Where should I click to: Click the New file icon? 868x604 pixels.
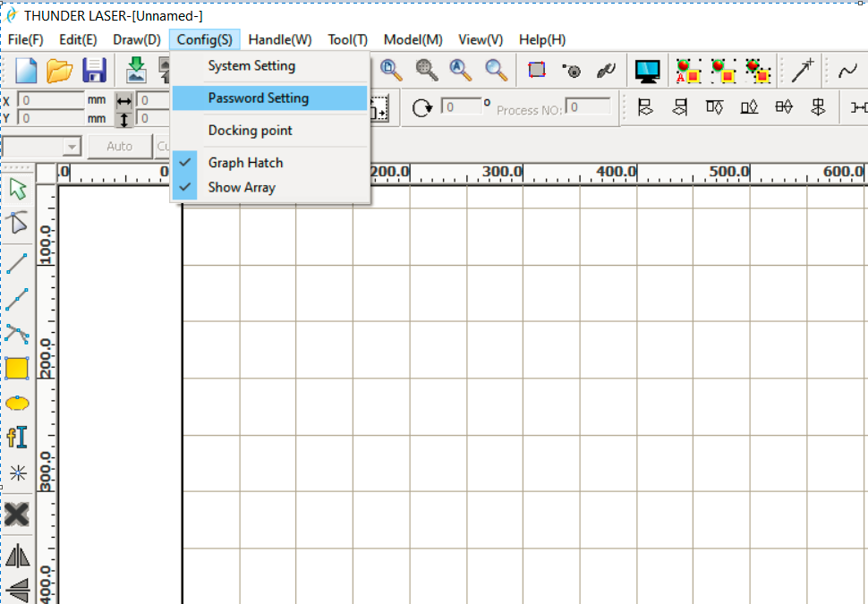[25, 71]
